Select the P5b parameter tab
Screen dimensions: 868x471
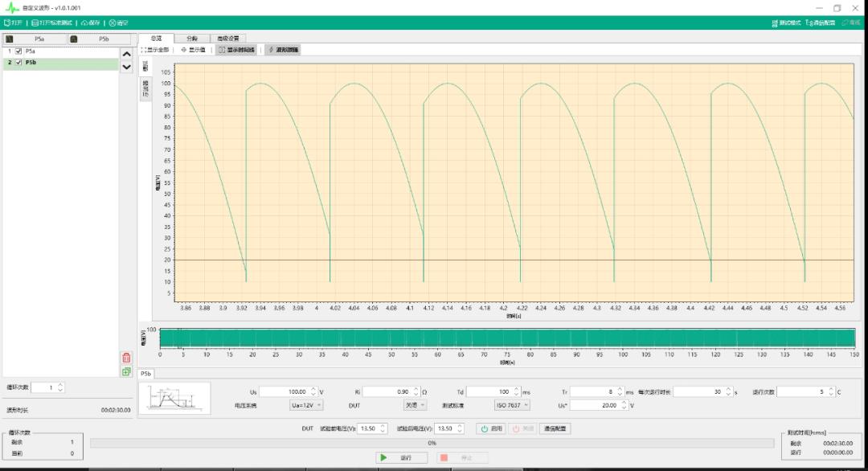[x=145, y=374]
